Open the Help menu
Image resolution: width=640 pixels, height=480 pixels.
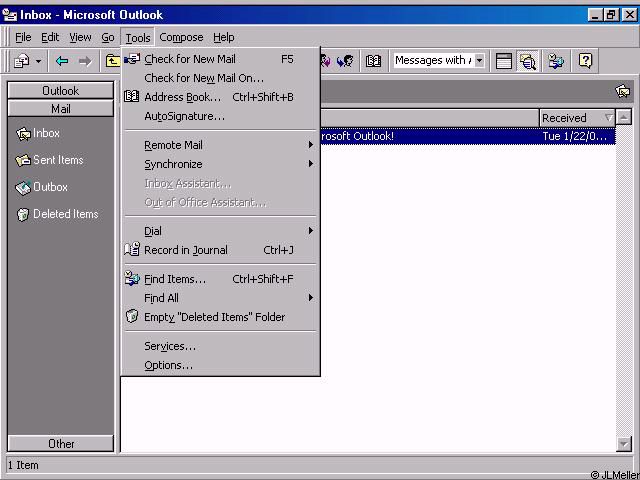tap(224, 38)
